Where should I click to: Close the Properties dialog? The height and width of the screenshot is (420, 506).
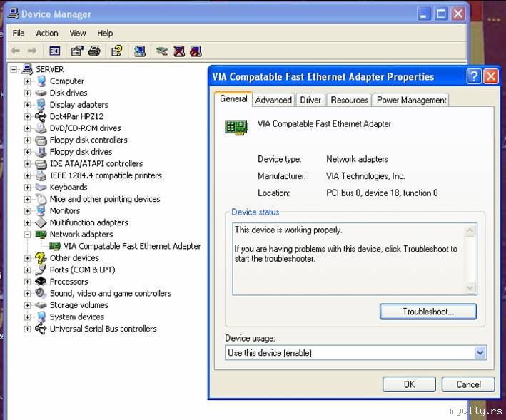pos(491,77)
